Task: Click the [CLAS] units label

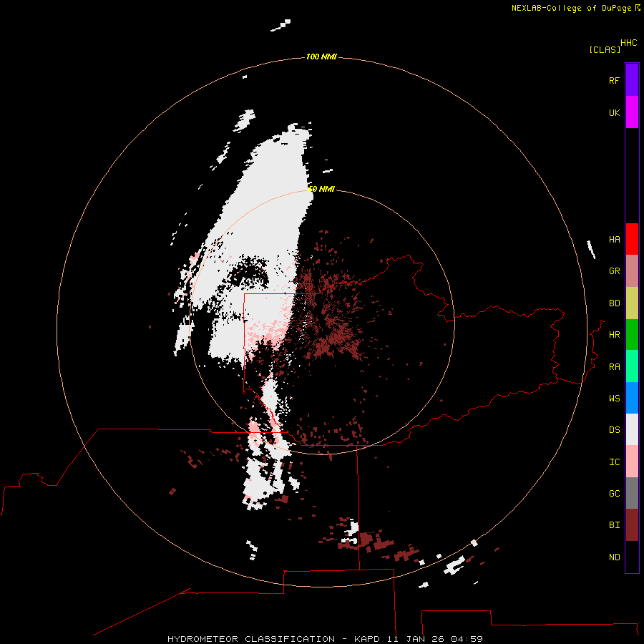Action: [x=605, y=49]
